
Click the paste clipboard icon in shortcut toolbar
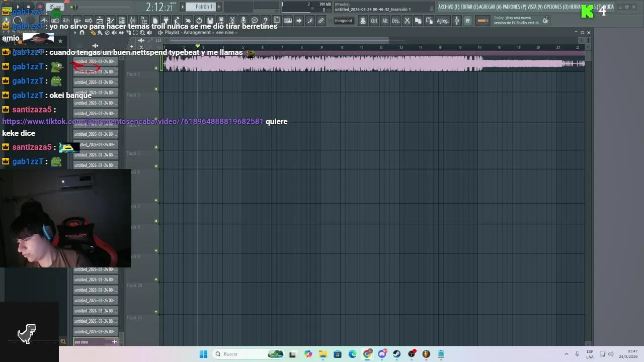429,21
